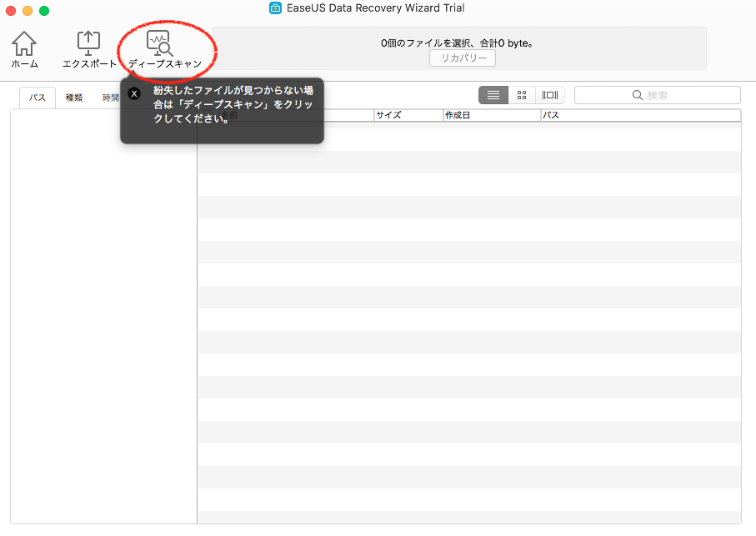Sort by the 作成日 column header
This screenshot has height=536, width=756.
tap(492, 115)
